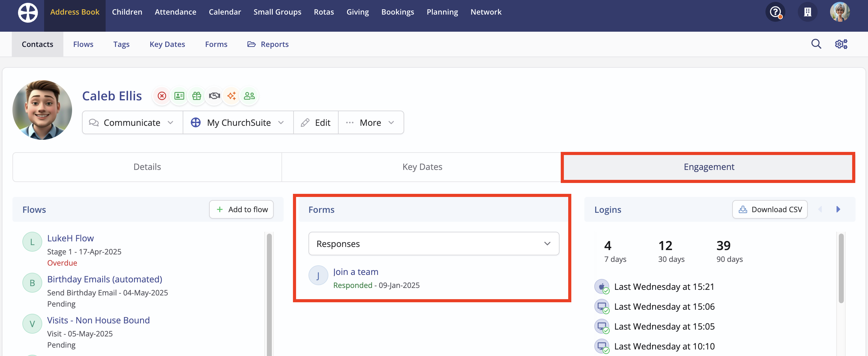Click the ChurchSuite logo icon
This screenshot has height=356, width=868.
(28, 12)
